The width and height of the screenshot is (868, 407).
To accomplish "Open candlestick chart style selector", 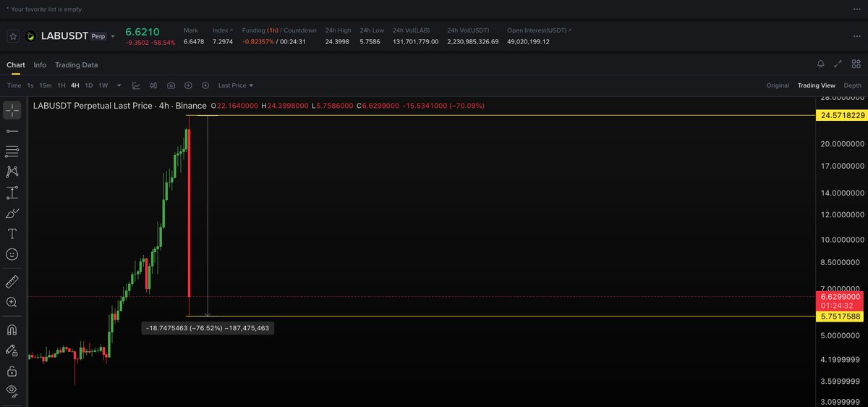I will coord(153,85).
